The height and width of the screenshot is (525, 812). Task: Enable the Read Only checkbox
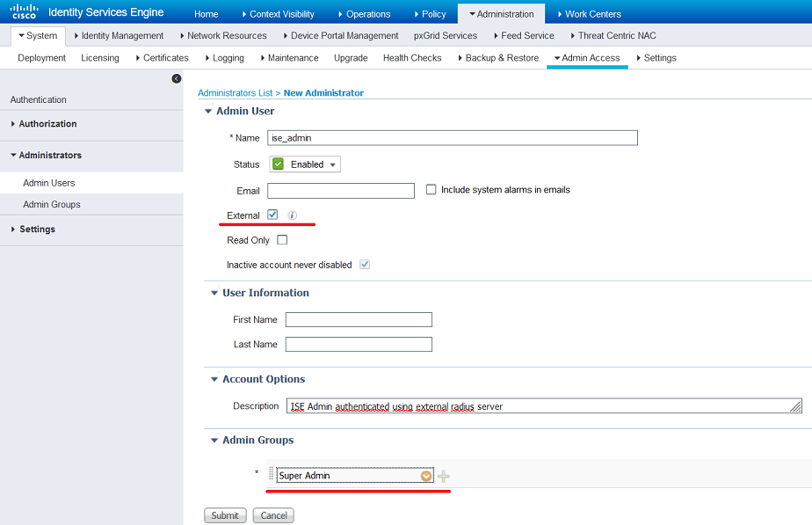[x=282, y=239]
